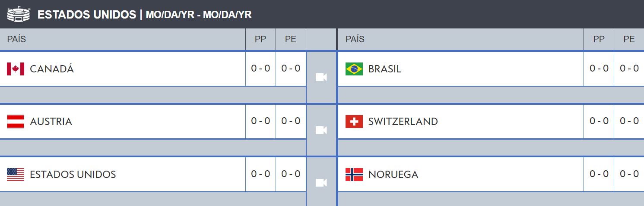Select the CANADÁ team name

52,69
